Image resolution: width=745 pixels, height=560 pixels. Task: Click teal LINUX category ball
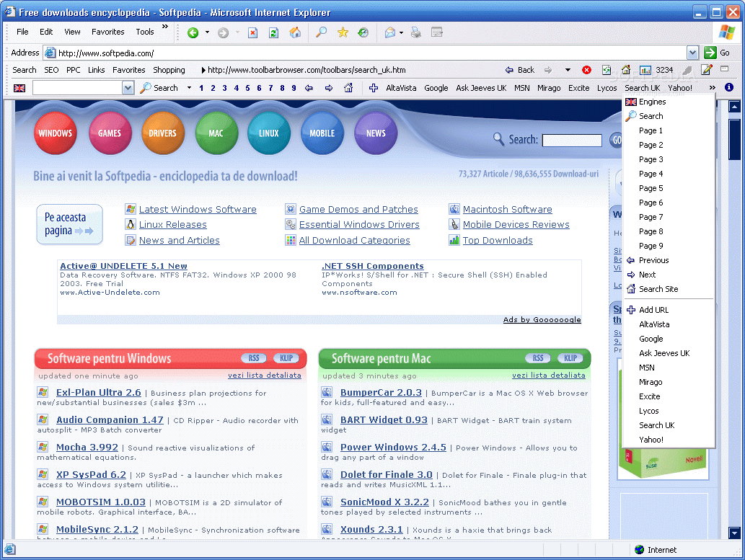click(x=269, y=133)
